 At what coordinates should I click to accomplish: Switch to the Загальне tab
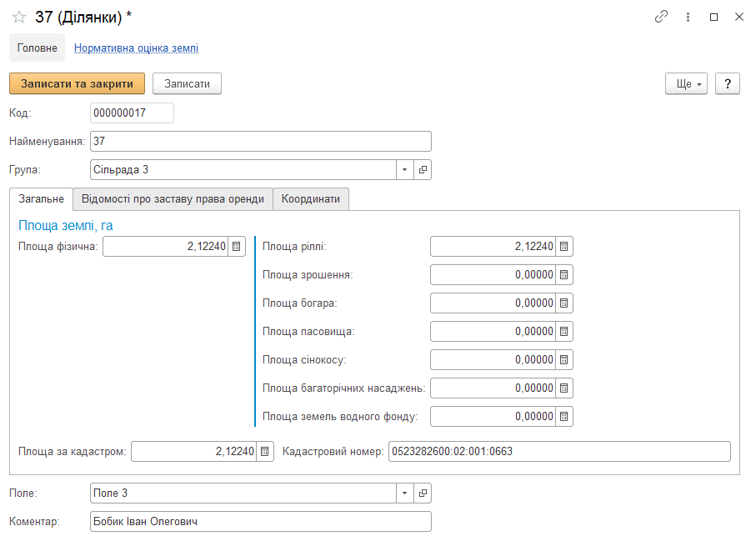point(41,199)
